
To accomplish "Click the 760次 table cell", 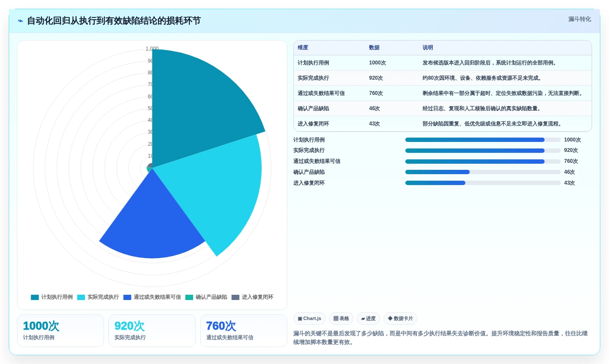I will [376, 94].
